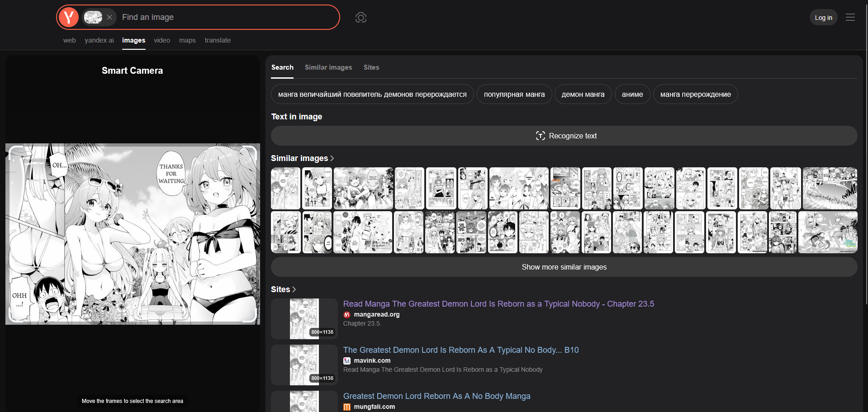The width and height of the screenshot is (868, 412).
Task: Open the last similar image in bottom row
Action: 828,232
